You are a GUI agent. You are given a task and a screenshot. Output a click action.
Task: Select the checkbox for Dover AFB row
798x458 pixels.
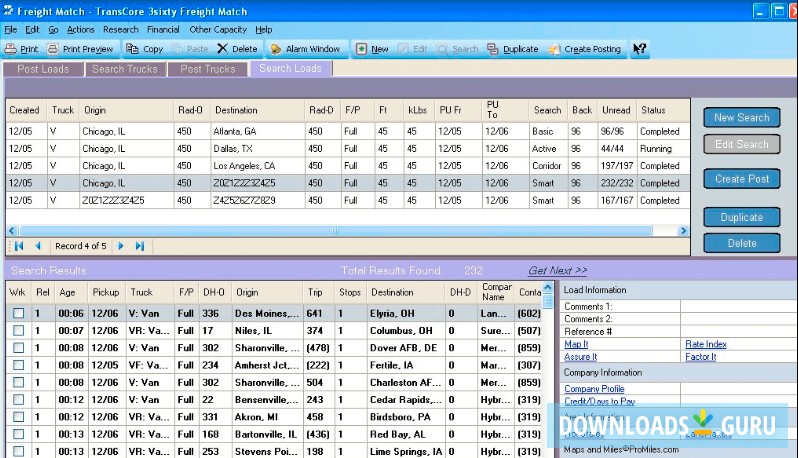[x=18, y=347]
